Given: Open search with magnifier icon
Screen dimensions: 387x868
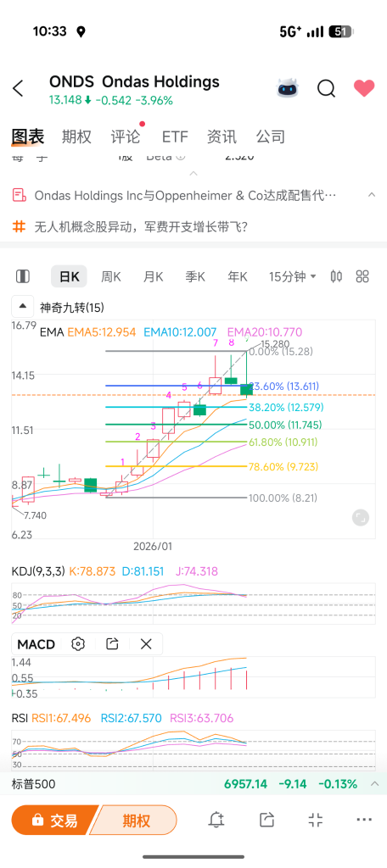Looking at the screenshot, I should point(326,88).
